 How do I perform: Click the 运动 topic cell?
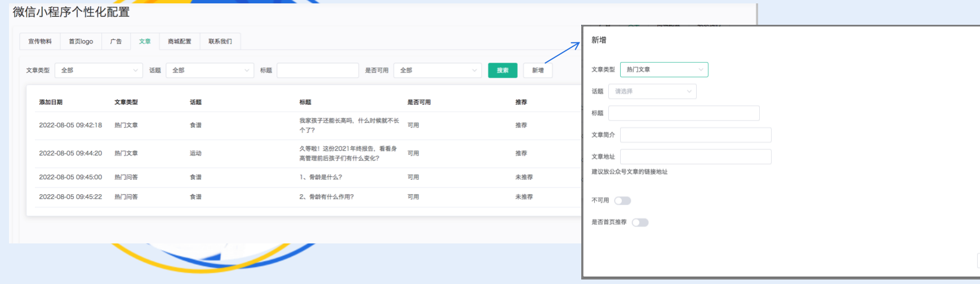tap(195, 154)
